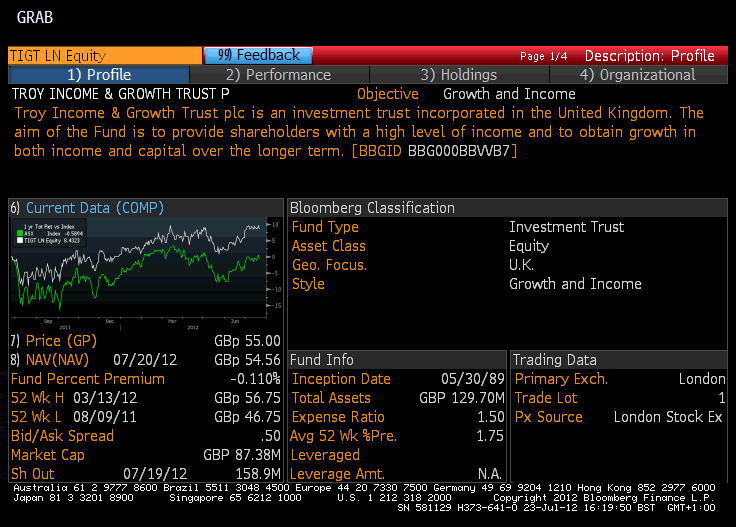Viewport: 736px width, 527px height.
Task: Open the Performance tab
Action: tap(279, 75)
